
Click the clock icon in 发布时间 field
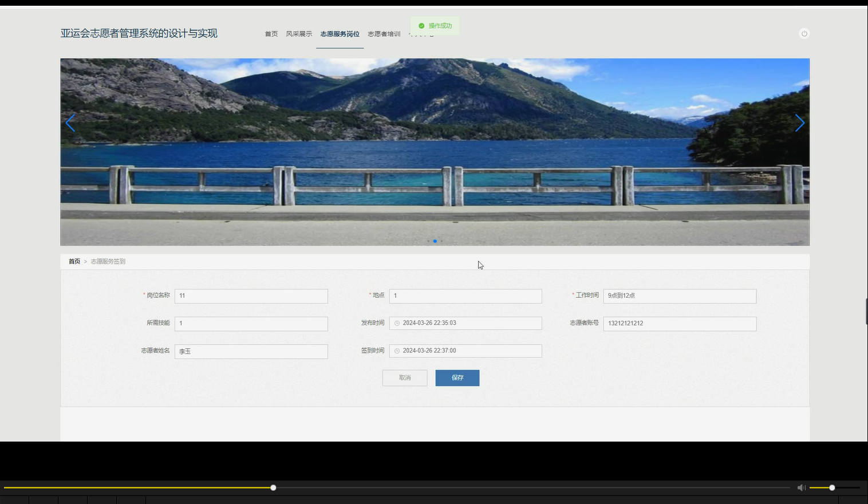pyautogui.click(x=397, y=323)
